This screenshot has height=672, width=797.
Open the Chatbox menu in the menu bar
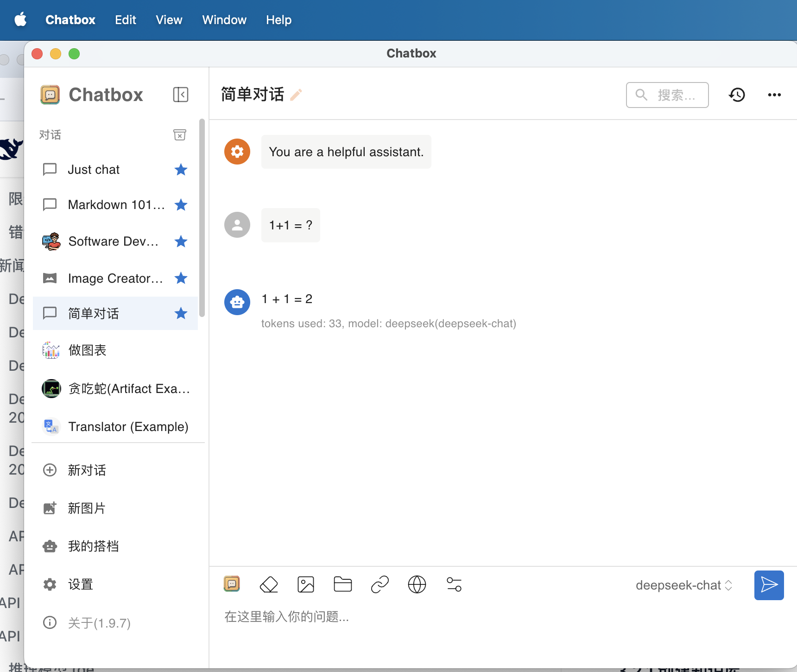click(70, 20)
